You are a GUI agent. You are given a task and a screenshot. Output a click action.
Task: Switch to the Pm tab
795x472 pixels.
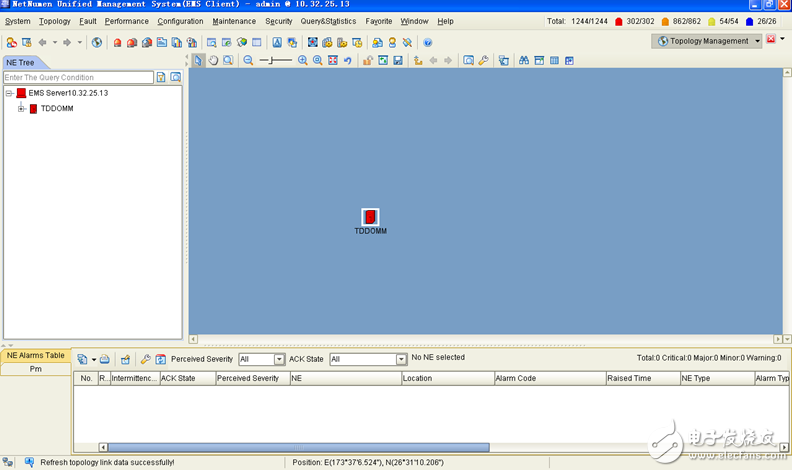coord(36,369)
